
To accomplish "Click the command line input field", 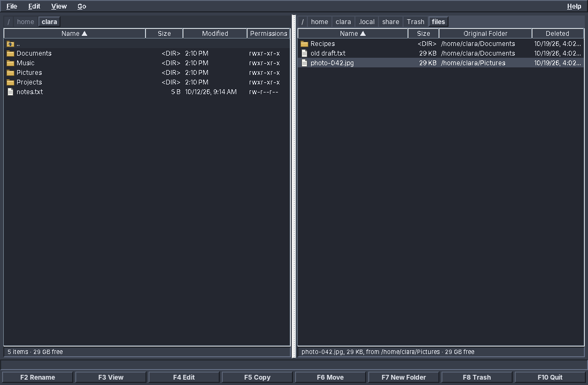I will click(294, 365).
